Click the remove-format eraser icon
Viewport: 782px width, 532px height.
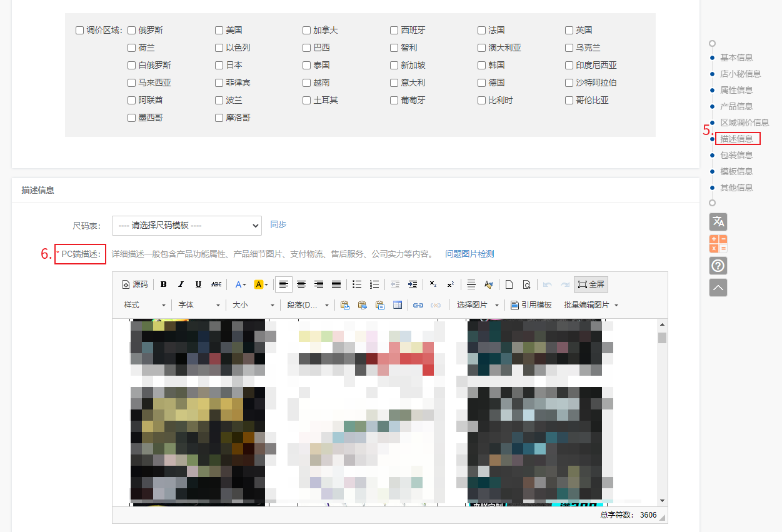pos(489,284)
